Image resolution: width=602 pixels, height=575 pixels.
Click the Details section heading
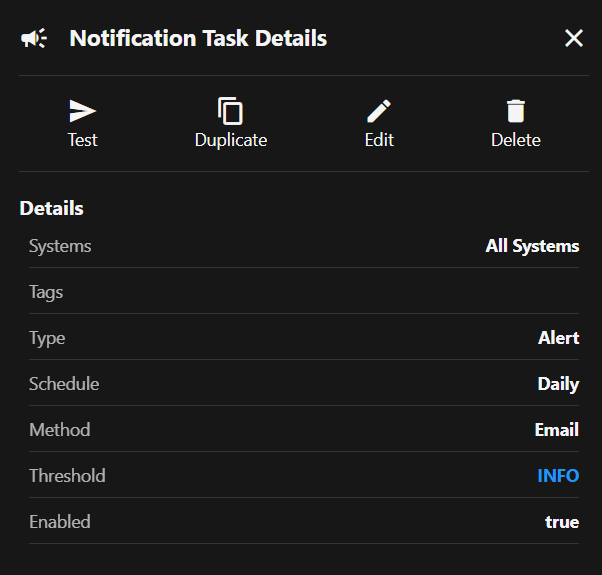pyautogui.click(x=52, y=209)
